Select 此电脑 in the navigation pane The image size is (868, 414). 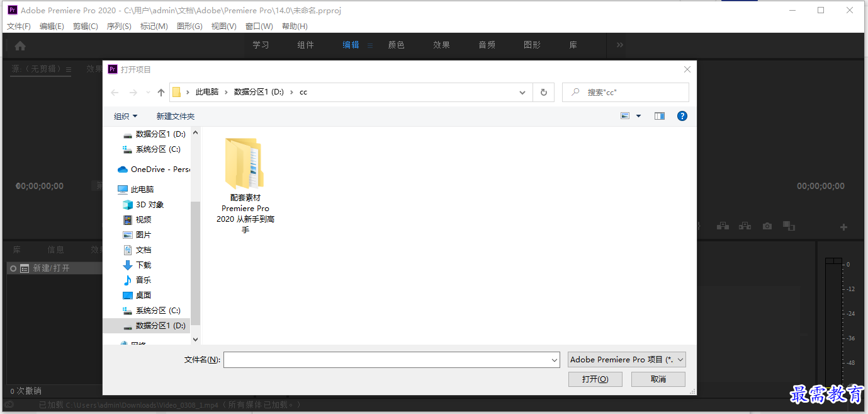[135, 190]
